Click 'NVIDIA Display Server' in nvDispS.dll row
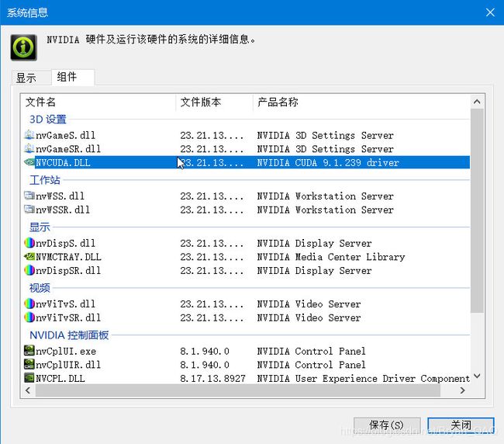Screen dimensions: 504x444 tap(314, 243)
